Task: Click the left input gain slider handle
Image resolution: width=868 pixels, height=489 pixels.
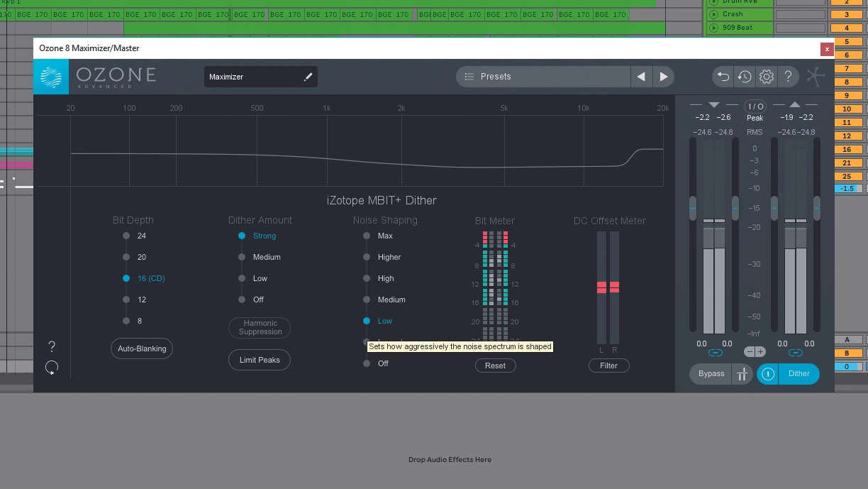Action: [693, 209]
